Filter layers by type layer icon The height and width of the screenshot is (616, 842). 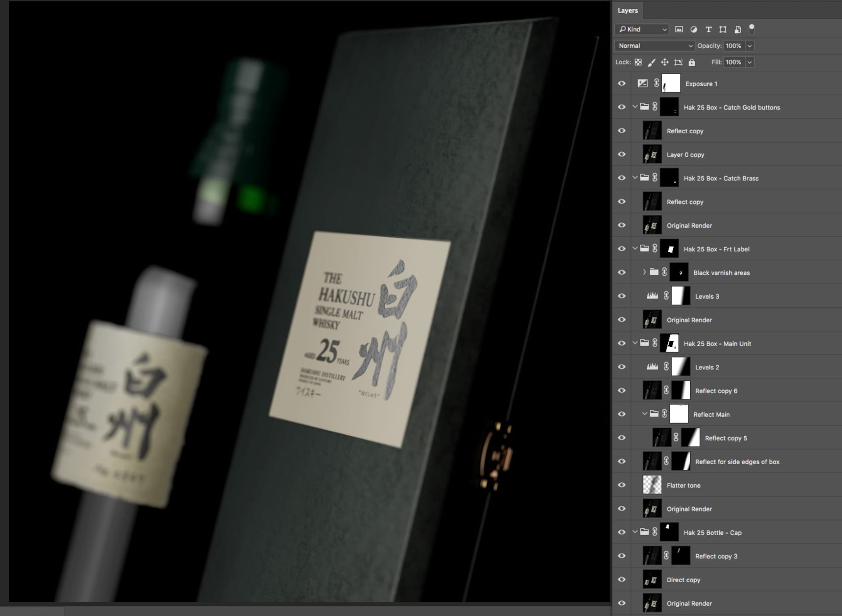708,29
